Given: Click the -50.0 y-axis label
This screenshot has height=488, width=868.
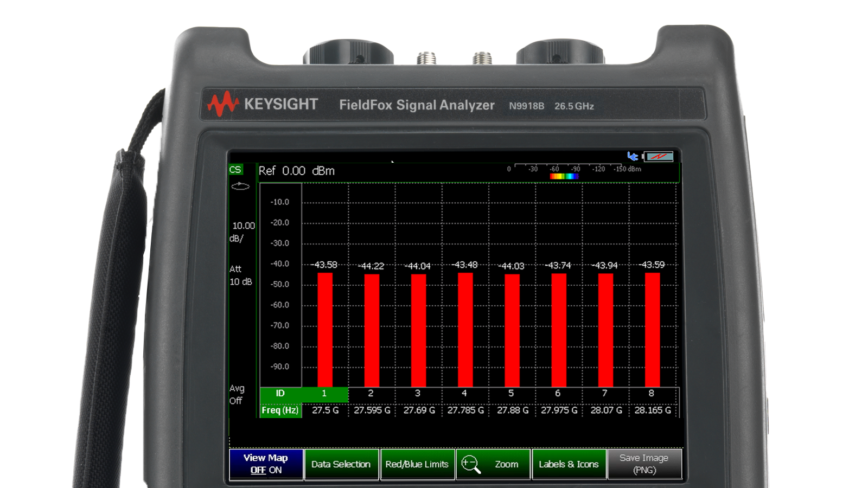Looking at the screenshot, I should click(280, 284).
